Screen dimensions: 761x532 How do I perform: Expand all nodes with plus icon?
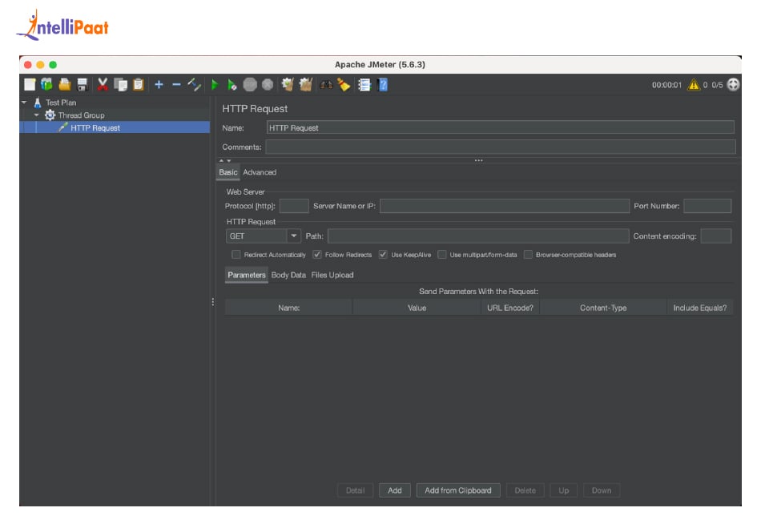(159, 84)
